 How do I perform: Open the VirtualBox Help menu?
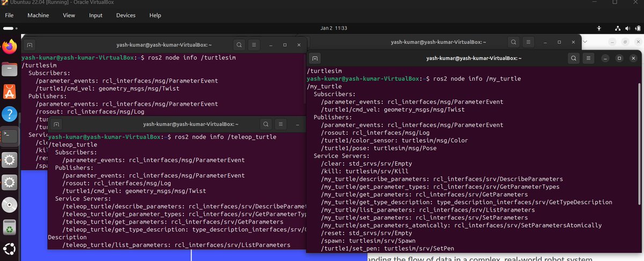tap(155, 16)
